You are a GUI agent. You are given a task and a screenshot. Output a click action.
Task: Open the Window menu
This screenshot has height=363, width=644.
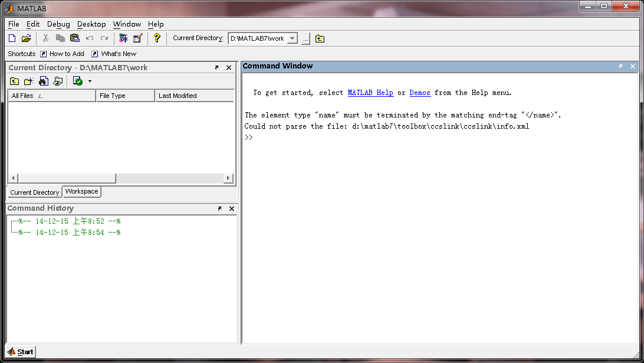point(127,24)
